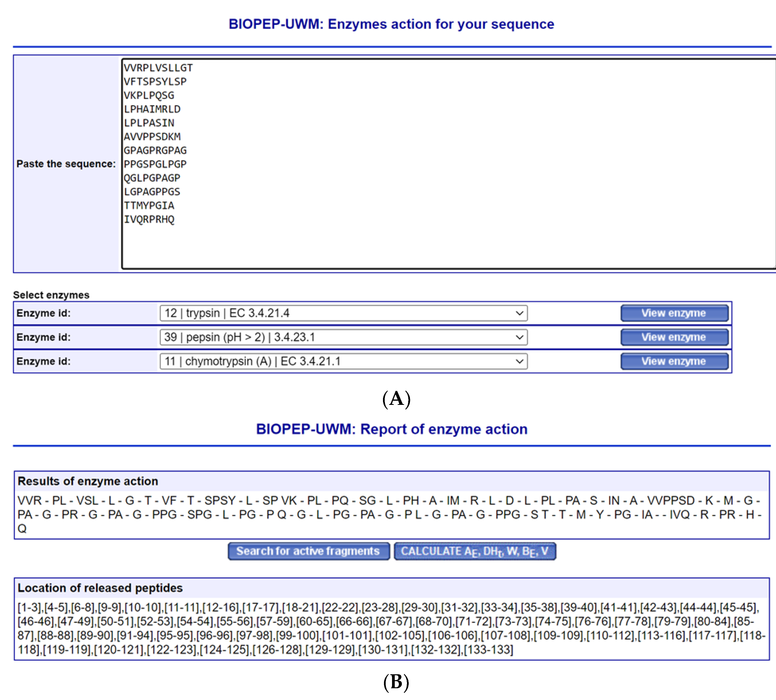Click the Results of enzyme action heading
The width and height of the screenshot is (776, 700).
tap(88, 481)
